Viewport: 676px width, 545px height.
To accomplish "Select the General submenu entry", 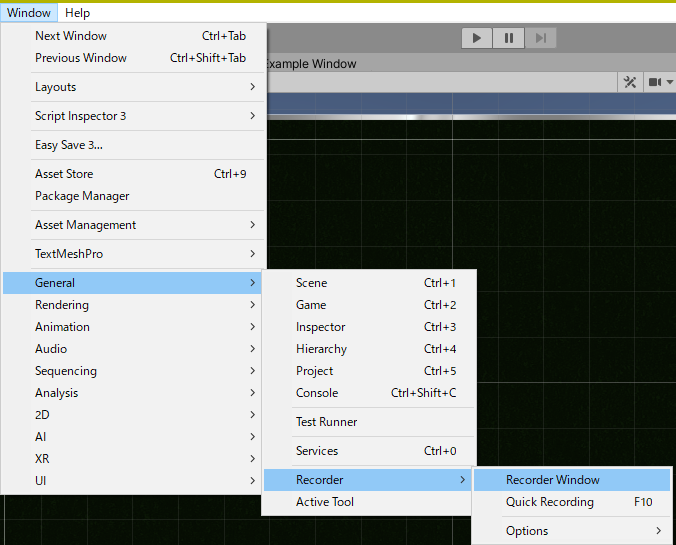I will point(132,283).
